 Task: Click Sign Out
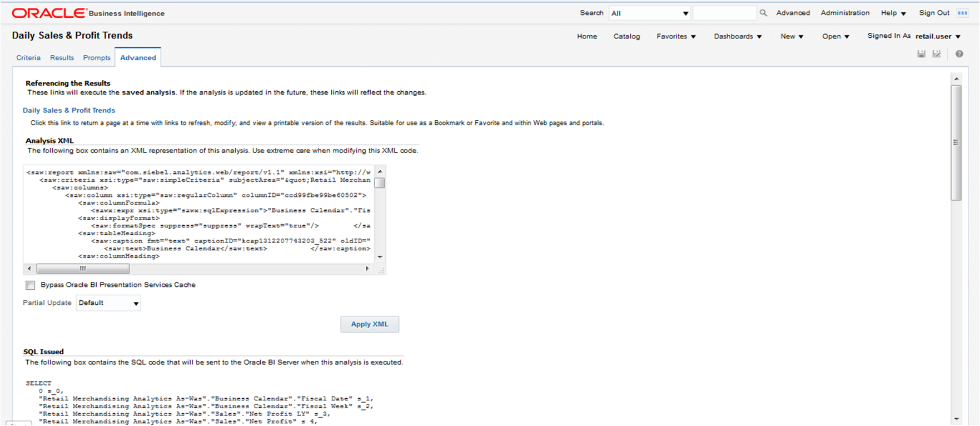coord(934,13)
